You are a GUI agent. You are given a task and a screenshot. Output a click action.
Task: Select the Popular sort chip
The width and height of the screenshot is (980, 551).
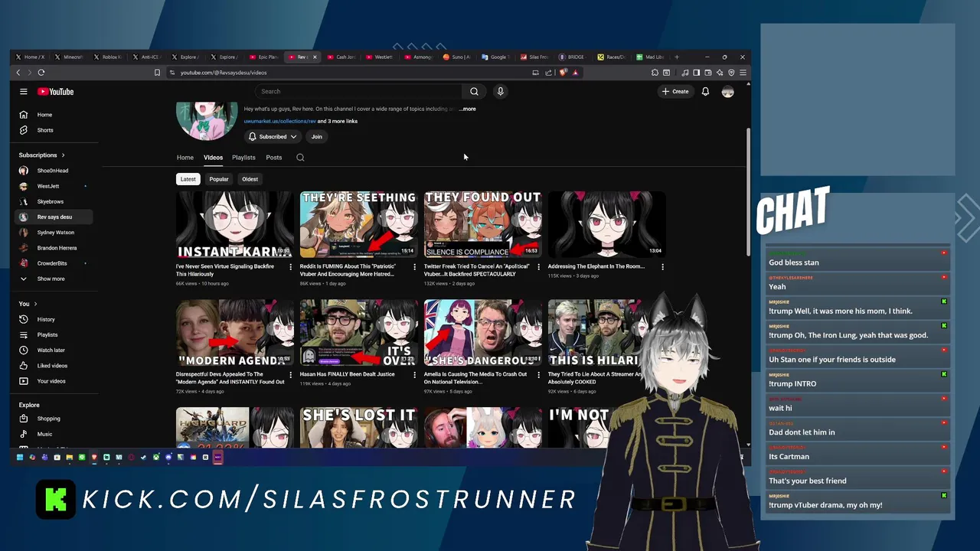(219, 179)
